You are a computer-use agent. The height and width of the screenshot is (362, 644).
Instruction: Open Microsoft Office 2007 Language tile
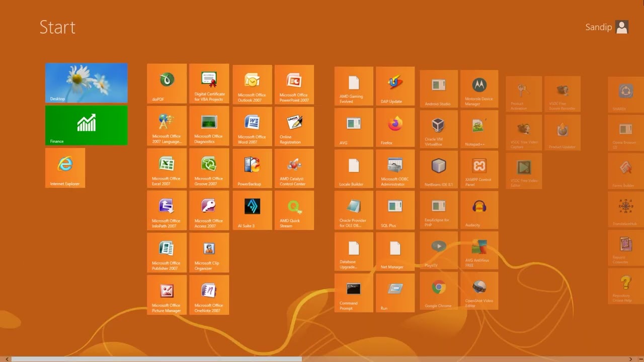click(x=167, y=126)
